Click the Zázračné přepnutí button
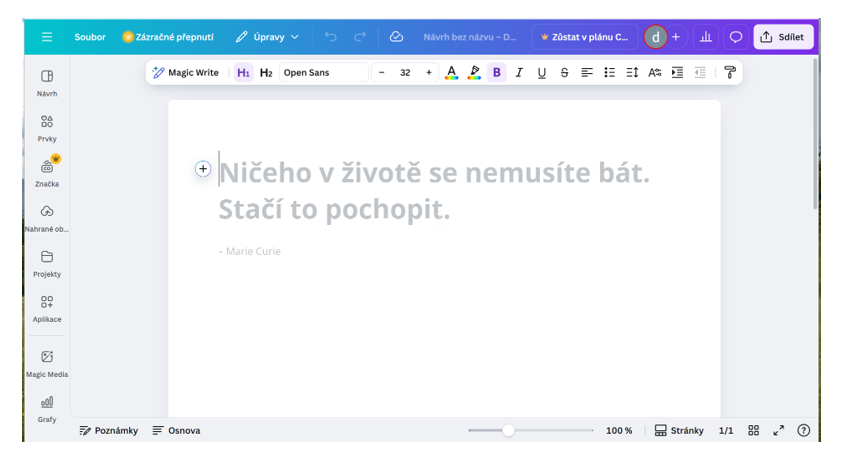859x463 pixels. pos(167,37)
